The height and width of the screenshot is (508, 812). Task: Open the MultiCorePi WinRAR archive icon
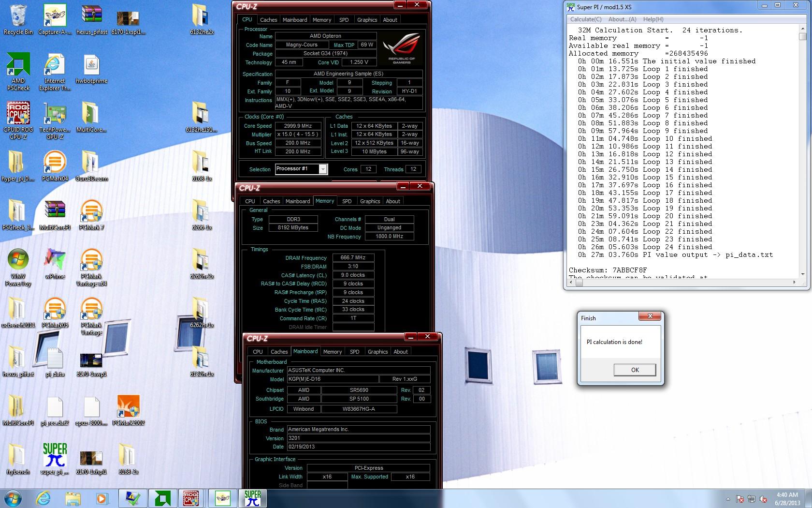coord(55,215)
